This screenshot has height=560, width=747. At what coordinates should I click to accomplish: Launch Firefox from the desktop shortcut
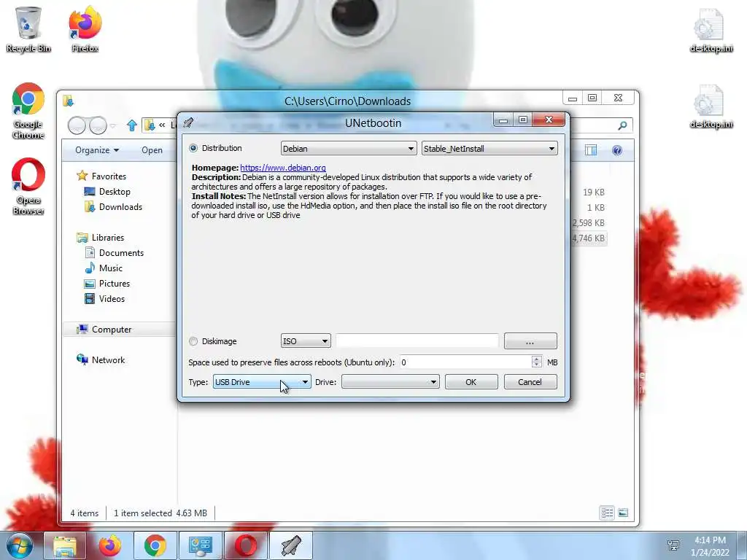click(85, 29)
